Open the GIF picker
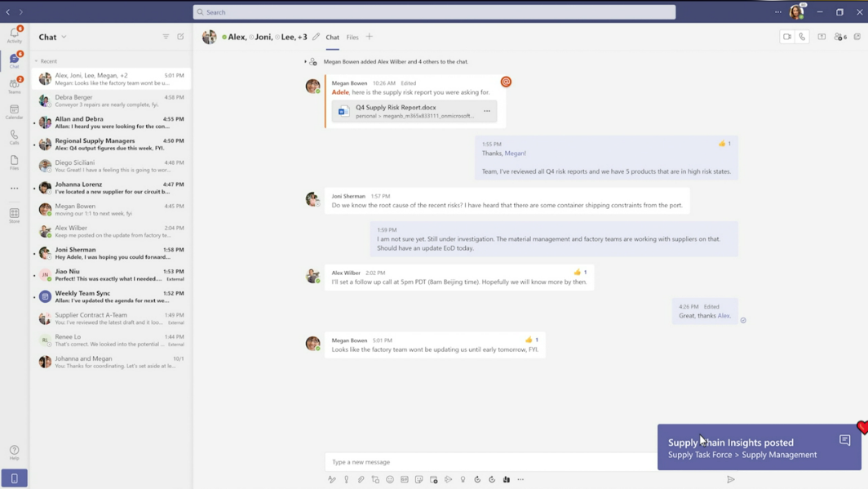This screenshot has width=868, height=489. click(x=405, y=479)
